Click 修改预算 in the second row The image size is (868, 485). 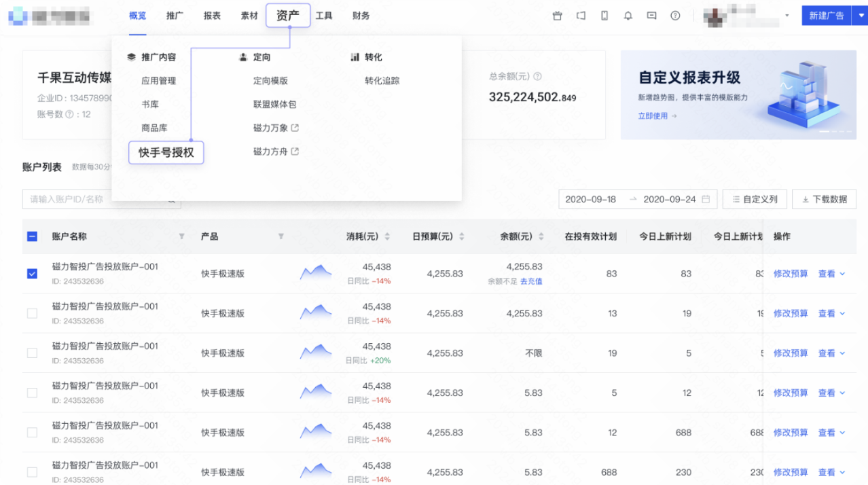pos(791,313)
